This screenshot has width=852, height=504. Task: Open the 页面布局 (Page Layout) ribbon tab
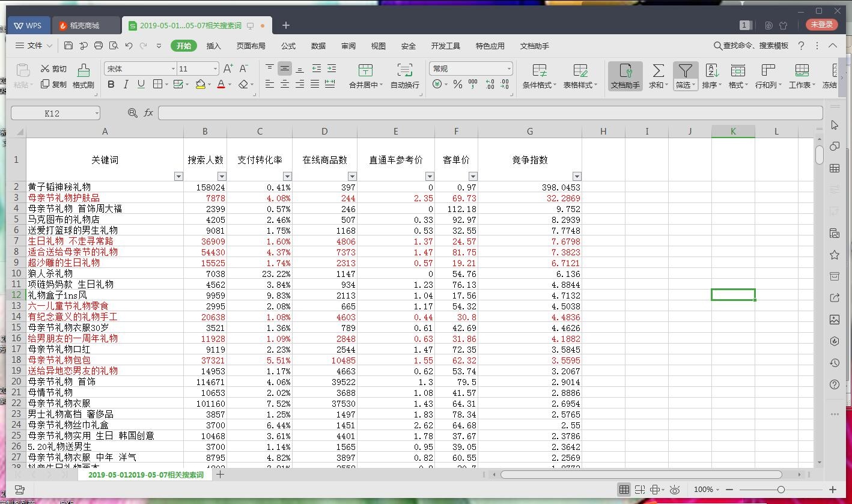(251, 46)
